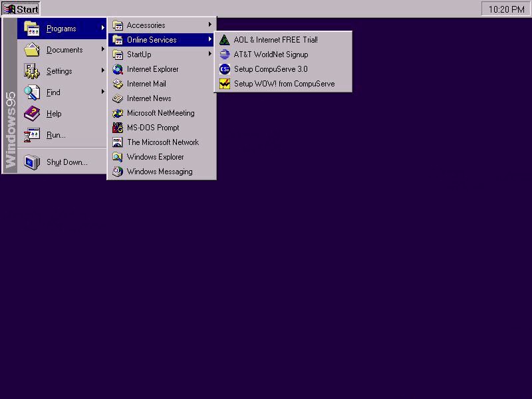Click the Internet News icon
The image size is (532, 399).
pyautogui.click(x=118, y=98)
